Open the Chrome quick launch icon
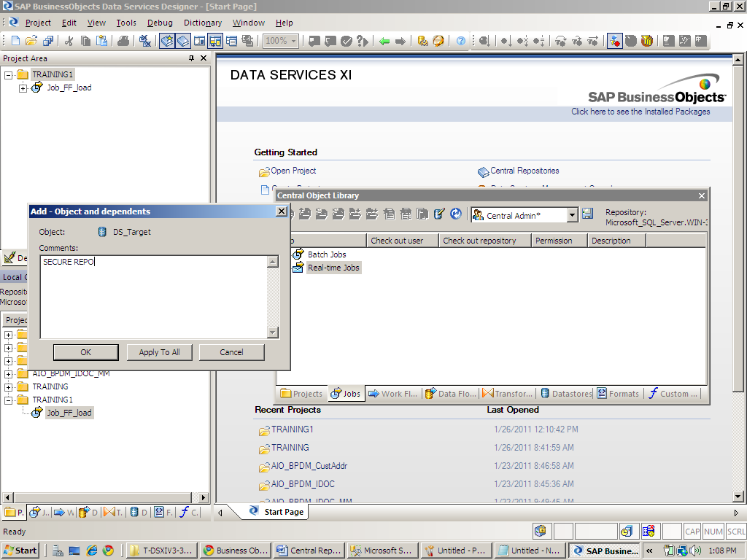The height and width of the screenshot is (560, 747). 108,551
